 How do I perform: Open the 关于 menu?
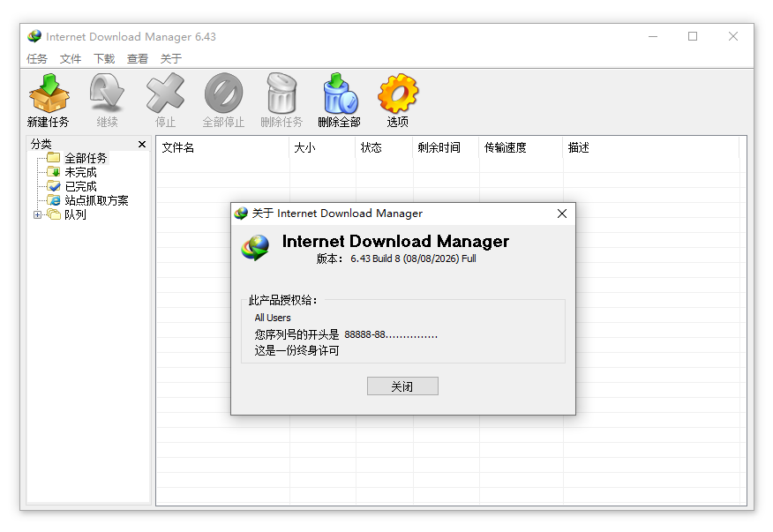[x=171, y=59]
